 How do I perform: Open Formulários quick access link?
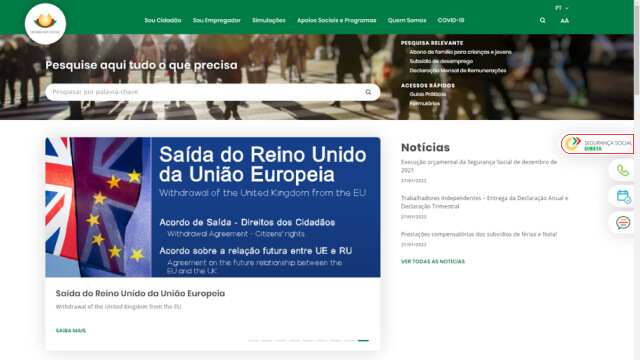point(425,103)
